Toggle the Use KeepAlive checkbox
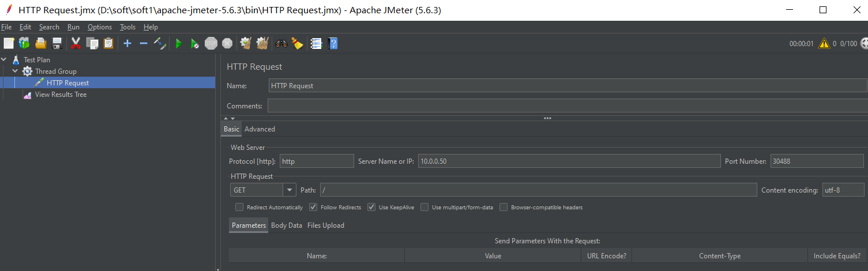The height and width of the screenshot is (271, 868). coord(371,208)
